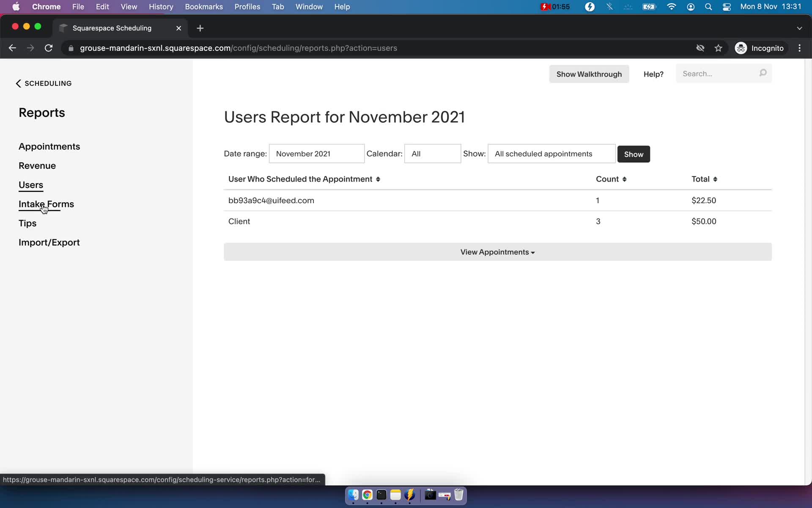Open Control Center in the menu bar
The image size is (812, 508).
(x=727, y=7)
